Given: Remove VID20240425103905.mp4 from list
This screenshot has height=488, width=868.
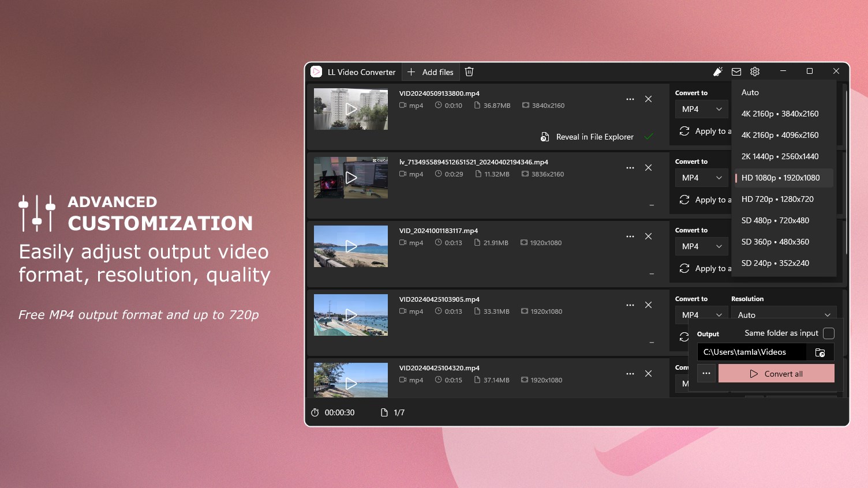Looking at the screenshot, I should click(649, 305).
